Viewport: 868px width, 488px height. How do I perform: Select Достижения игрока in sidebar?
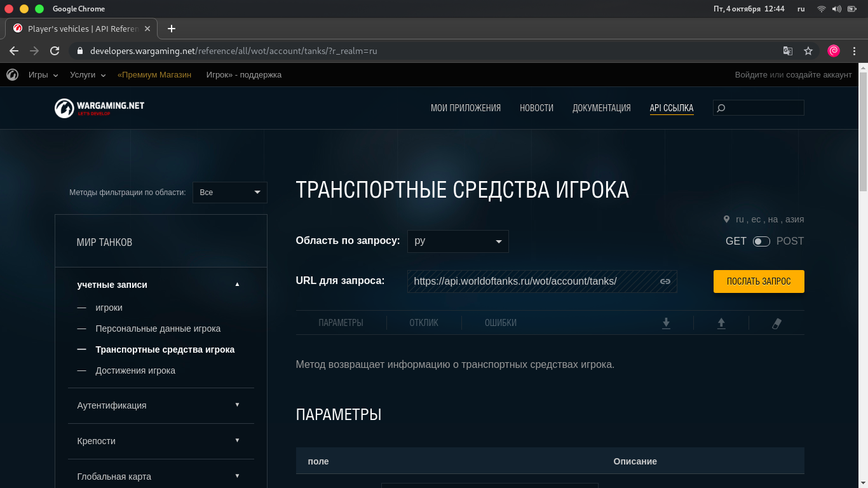coord(135,370)
